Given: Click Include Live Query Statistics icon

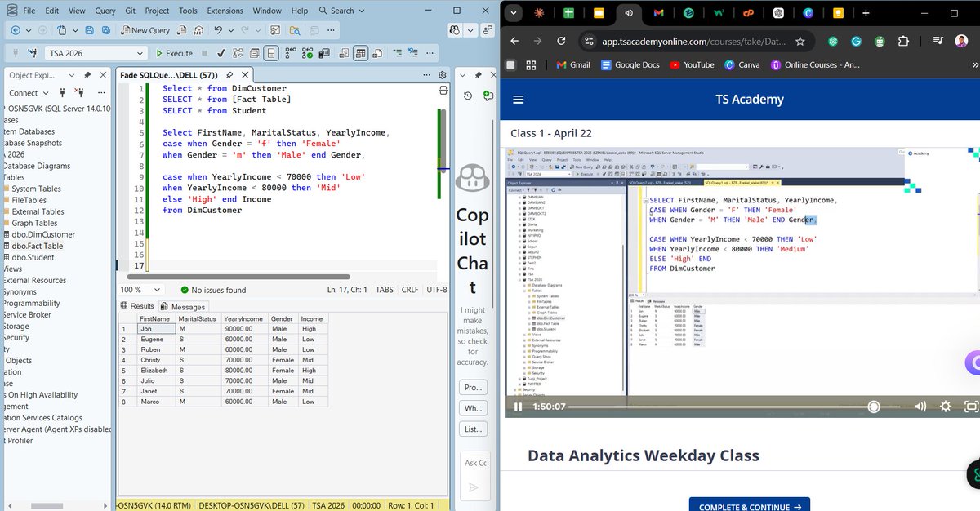Looking at the screenshot, I should point(307,54).
